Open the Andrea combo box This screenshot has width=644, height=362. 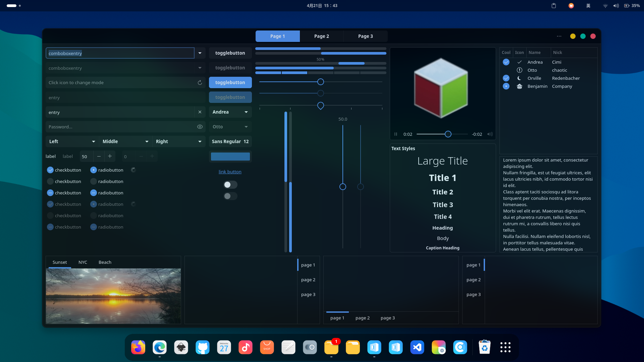point(230,112)
